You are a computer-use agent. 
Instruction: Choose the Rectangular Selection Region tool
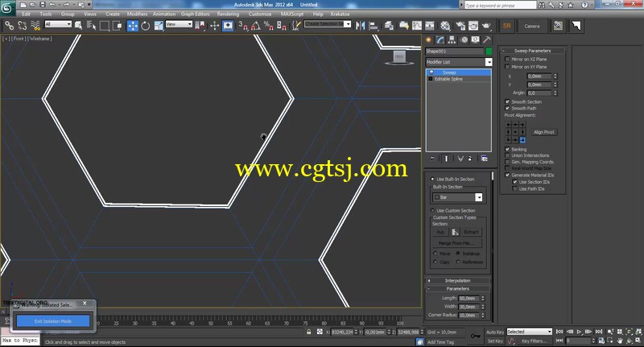point(105,26)
